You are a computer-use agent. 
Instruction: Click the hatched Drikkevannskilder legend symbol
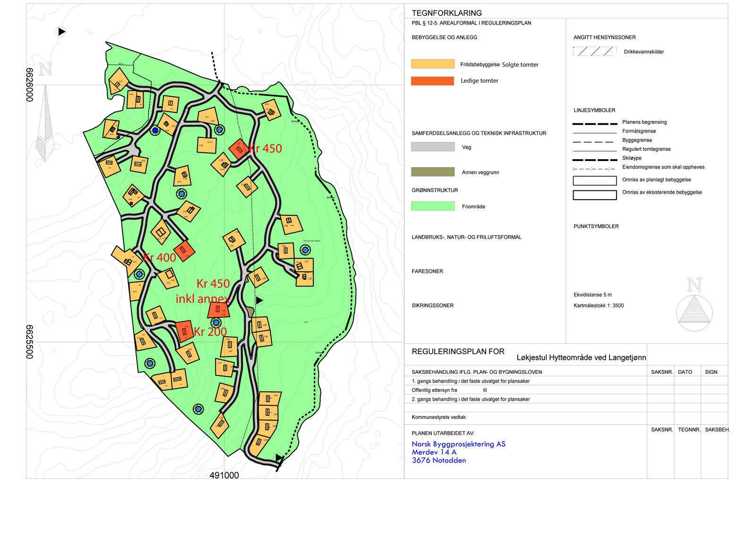(x=595, y=51)
